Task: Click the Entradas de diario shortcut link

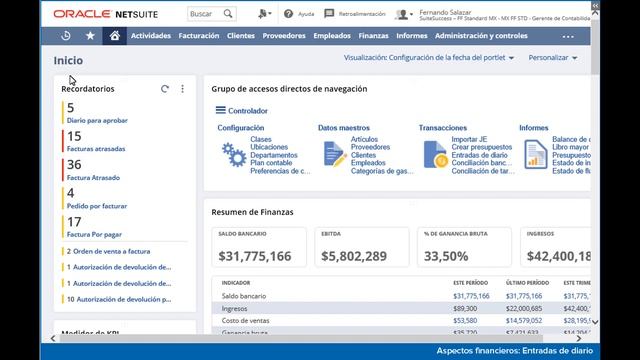Action: coord(480,155)
